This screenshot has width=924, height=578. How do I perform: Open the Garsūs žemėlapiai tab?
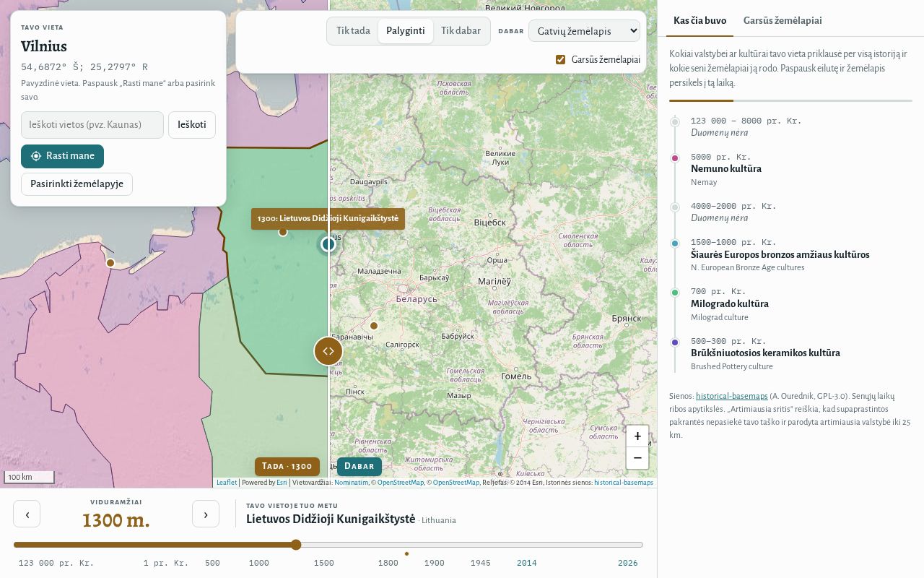783,20
